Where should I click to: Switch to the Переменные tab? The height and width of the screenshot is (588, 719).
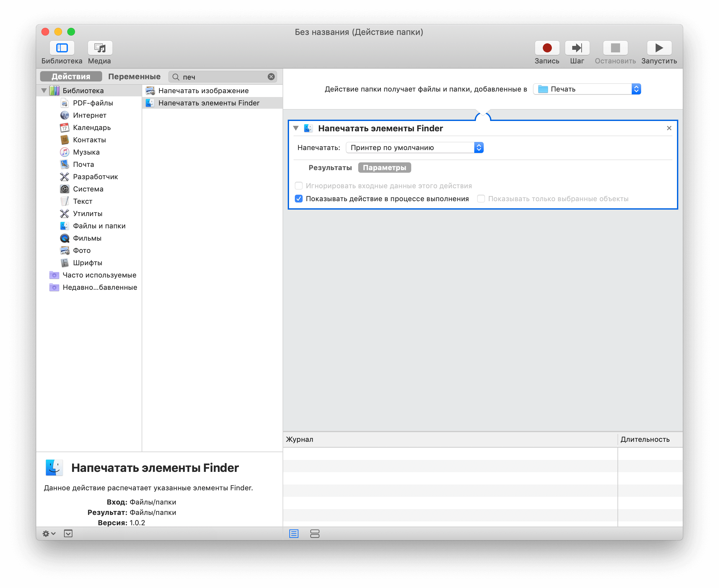[x=134, y=77]
